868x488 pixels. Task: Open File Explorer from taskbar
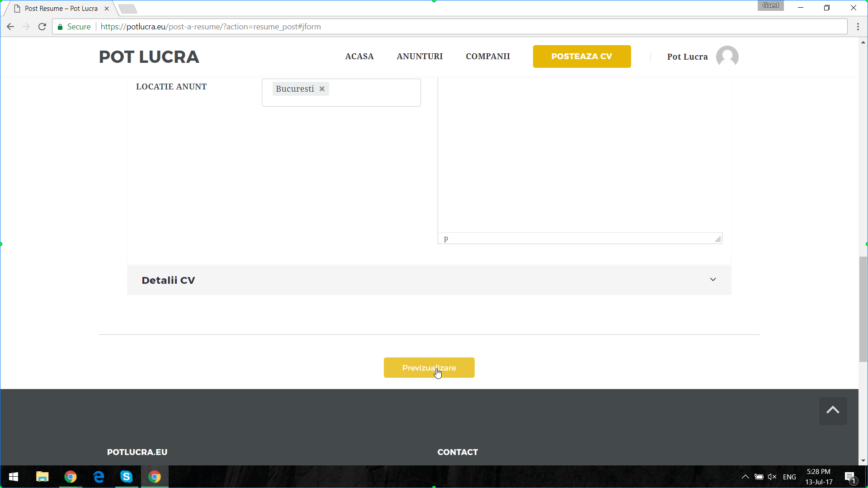[x=42, y=477]
